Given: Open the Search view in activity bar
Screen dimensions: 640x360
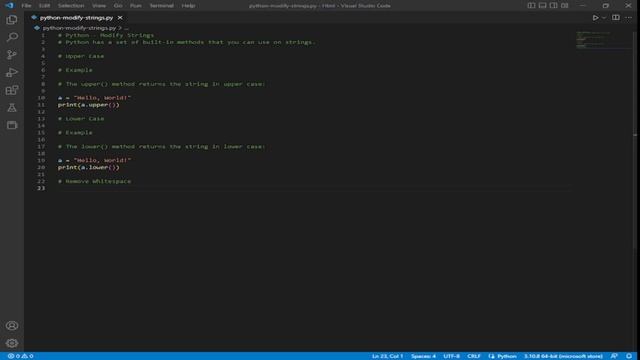Looking at the screenshot, I should pyautogui.click(x=12, y=37).
